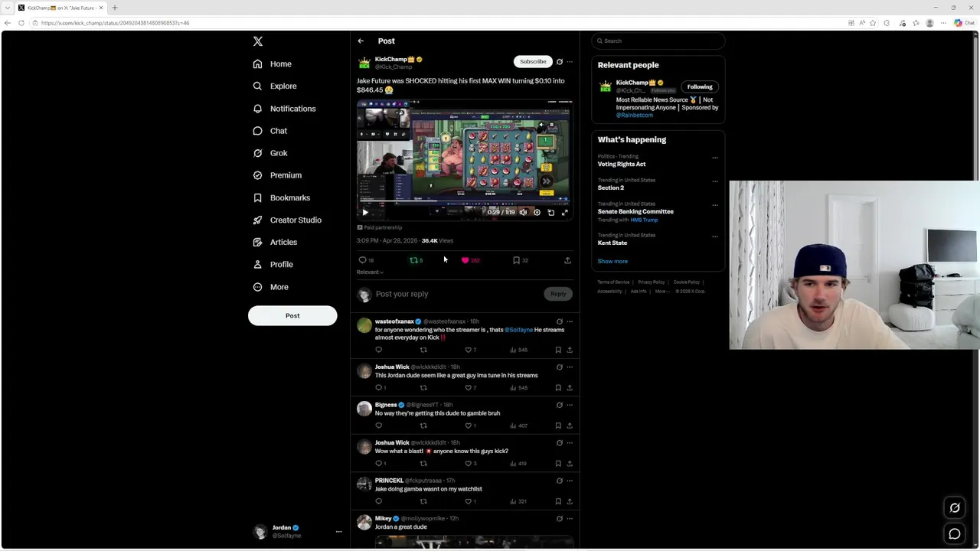Open video picture-in-picture mode
The image size is (980, 551).
(550, 212)
